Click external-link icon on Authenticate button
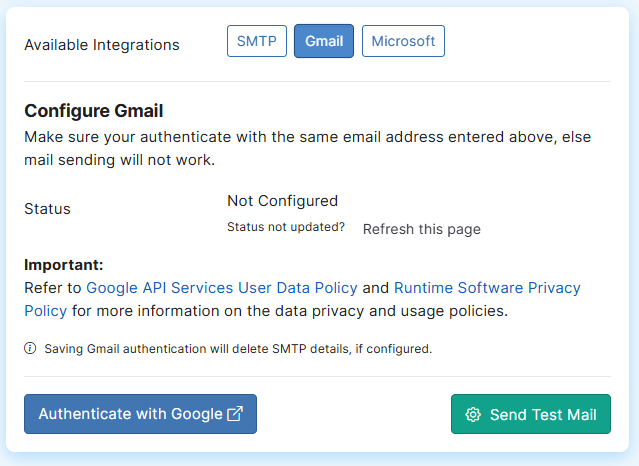 click(x=235, y=413)
